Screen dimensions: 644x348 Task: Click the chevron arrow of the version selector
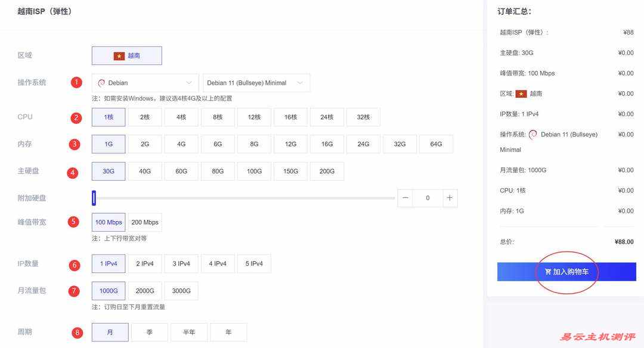(300, 83)
